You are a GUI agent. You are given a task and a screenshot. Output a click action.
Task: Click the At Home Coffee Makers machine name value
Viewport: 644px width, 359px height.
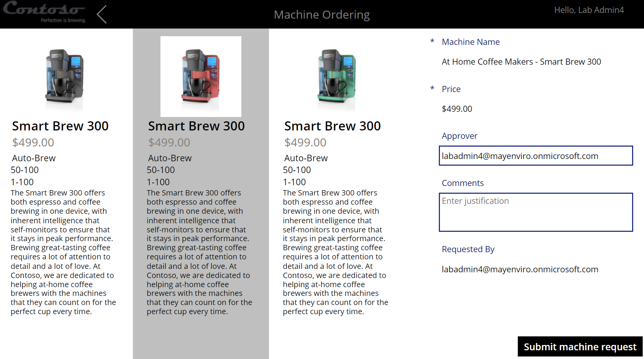pyautogui.click(x=521, y=62)
